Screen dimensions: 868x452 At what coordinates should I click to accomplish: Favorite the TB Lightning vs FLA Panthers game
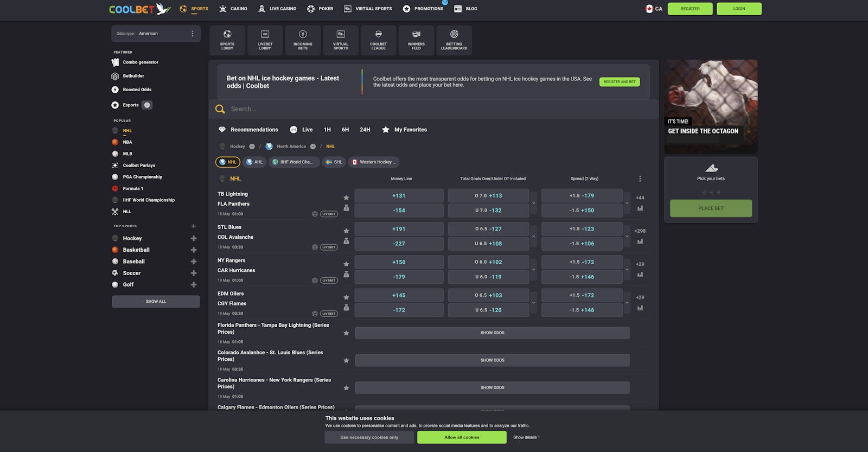coord(346,198)
